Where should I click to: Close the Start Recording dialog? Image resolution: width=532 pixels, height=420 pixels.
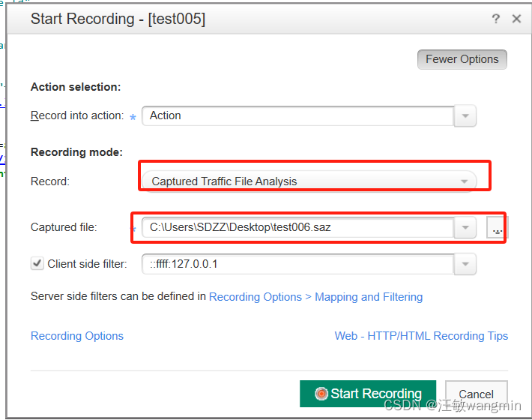(x=516, y=19)
